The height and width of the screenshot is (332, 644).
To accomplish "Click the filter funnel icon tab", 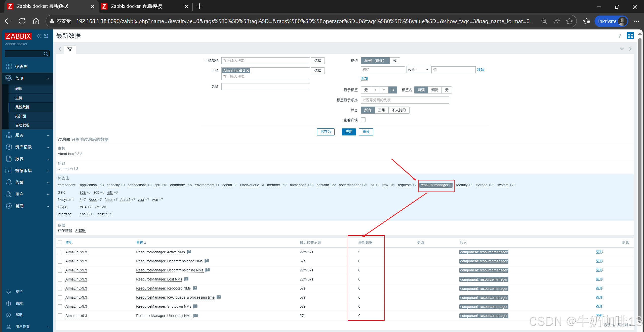I will point(70,49).
